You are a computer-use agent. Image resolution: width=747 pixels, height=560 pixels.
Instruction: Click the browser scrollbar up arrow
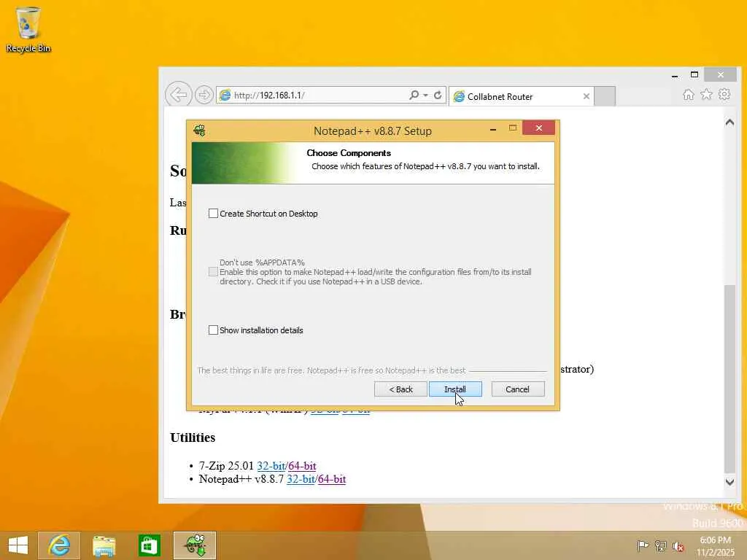pyautogui.click(x=729, y=122)
